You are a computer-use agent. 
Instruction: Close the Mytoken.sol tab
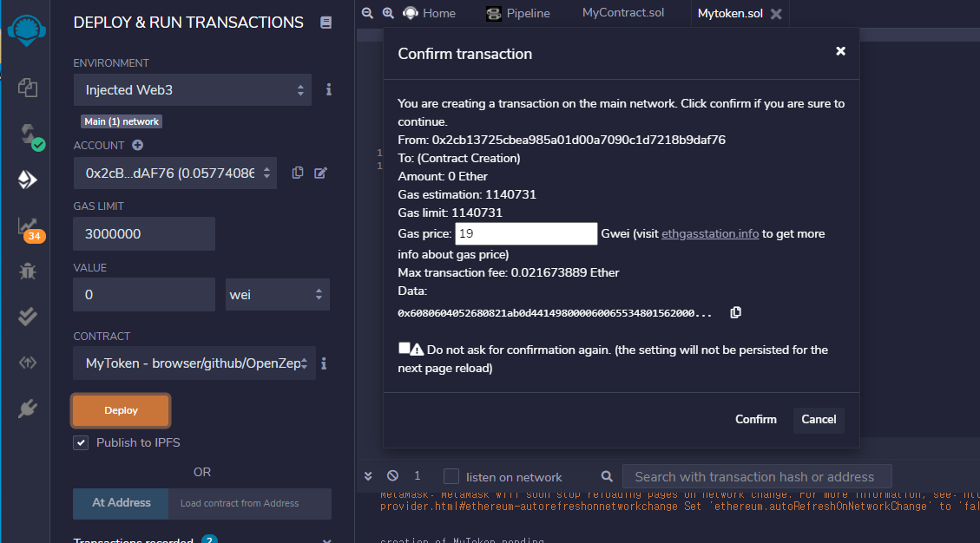click(776, 14)
